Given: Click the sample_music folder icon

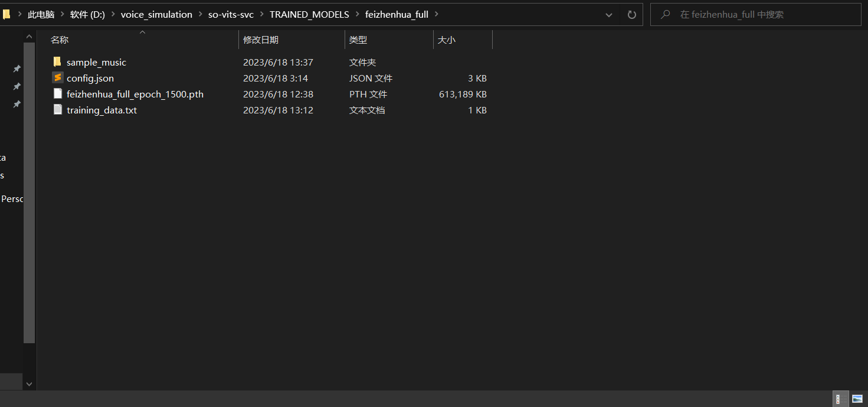Looking at the screenshot, I should [57, 62].
